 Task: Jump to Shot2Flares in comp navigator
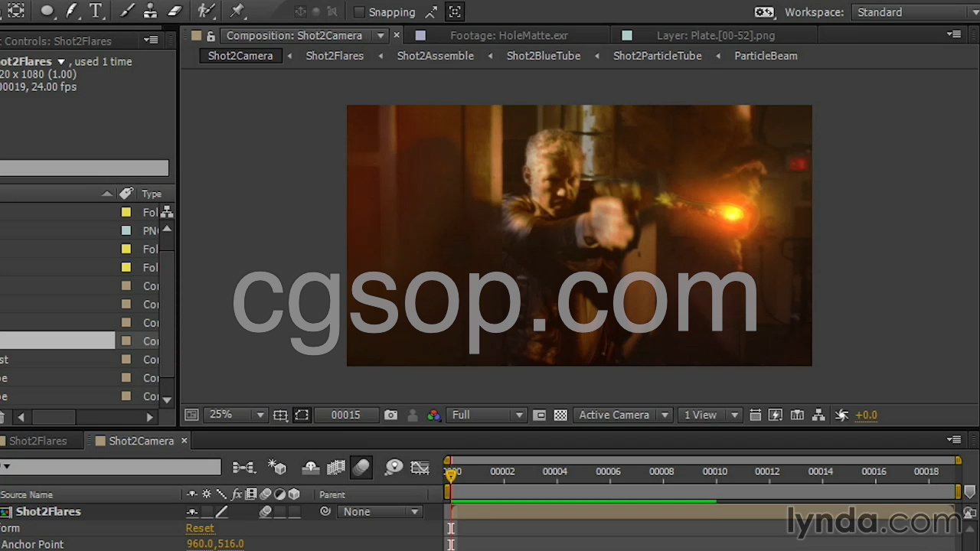[335, 56]
